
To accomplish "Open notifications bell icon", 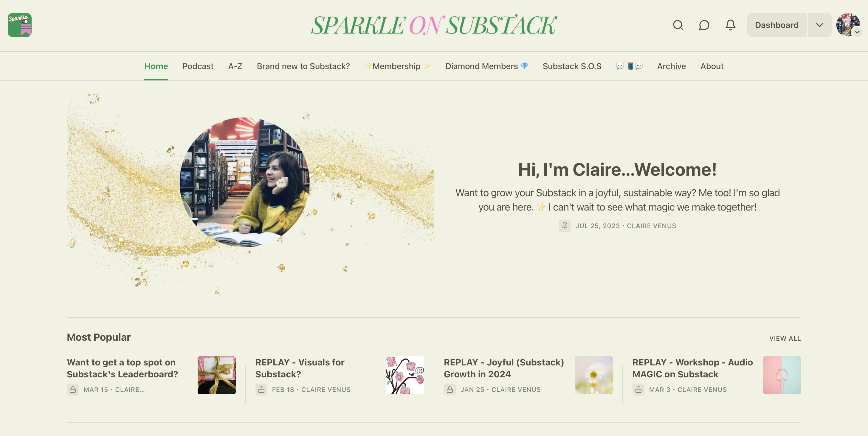I will (730, 25).
